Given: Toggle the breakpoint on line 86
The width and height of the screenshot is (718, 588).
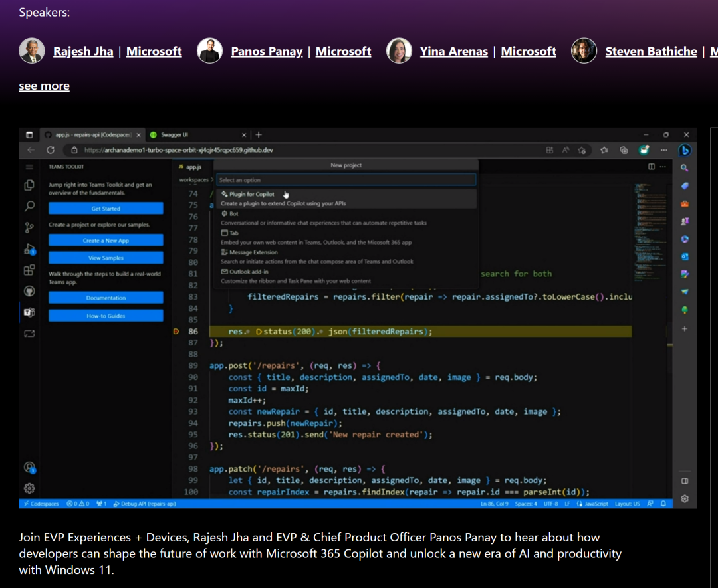Looking at the screenshot, I should click(178, 330).
